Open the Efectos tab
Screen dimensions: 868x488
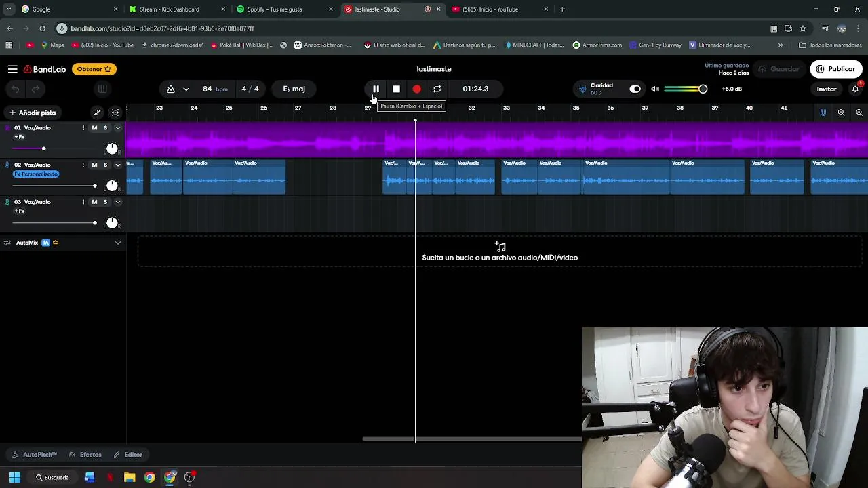tap(85, 455)
